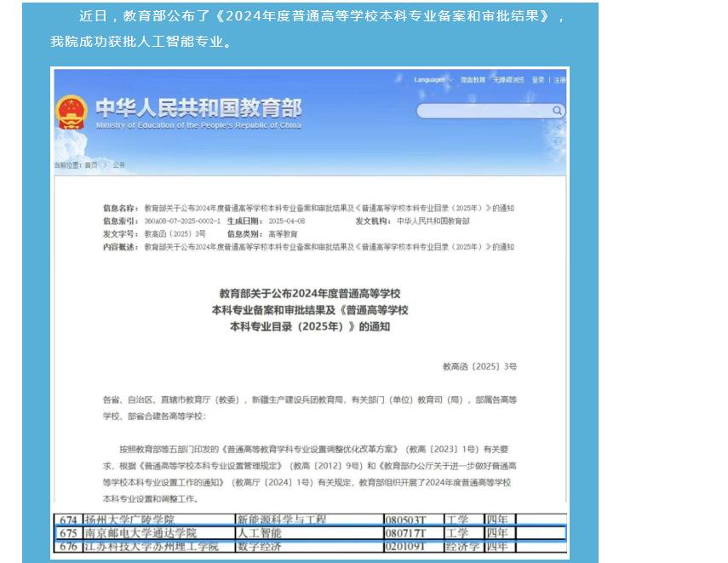Click the 登录 login link
This screenshot has width=728, height=563.
point(538,80)
